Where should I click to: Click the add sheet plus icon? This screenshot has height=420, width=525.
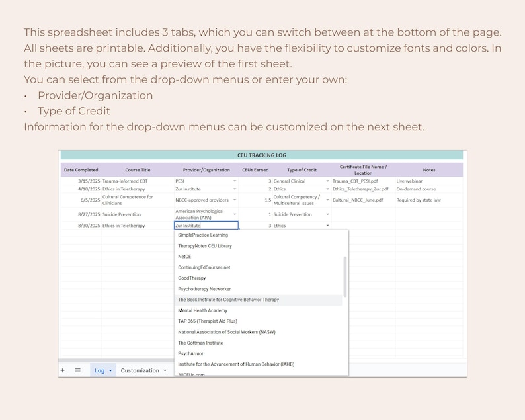point(63,370)
